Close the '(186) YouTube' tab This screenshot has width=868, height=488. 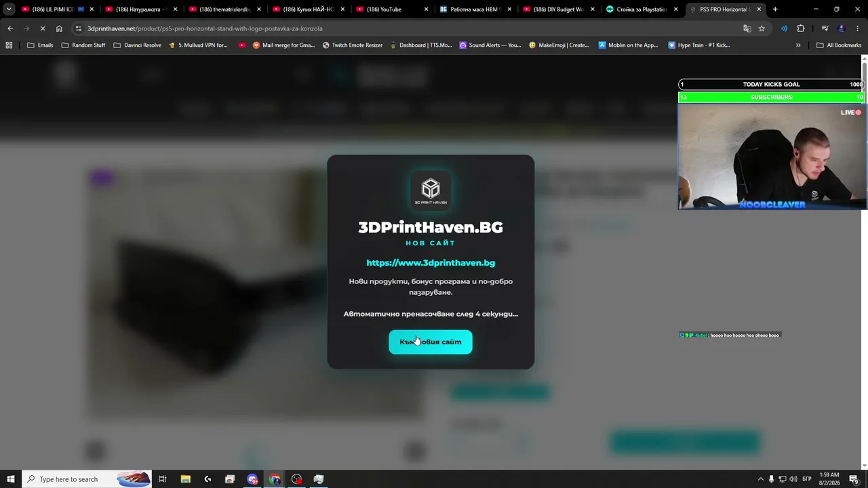(x=426, y=9)
